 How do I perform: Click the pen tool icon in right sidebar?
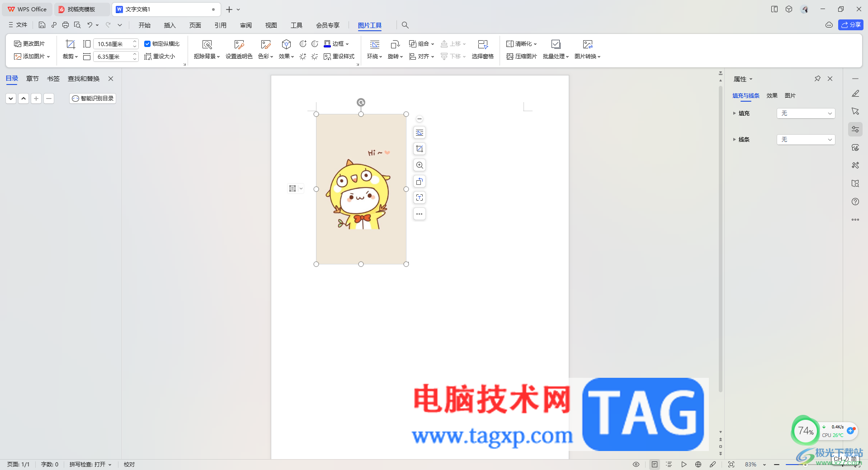(x=855, y=93)
